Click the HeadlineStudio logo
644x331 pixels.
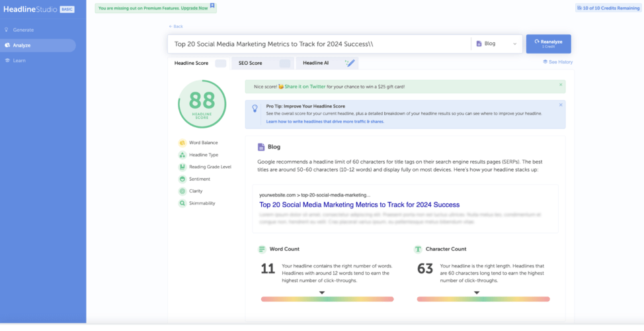[x=30, y=9]
